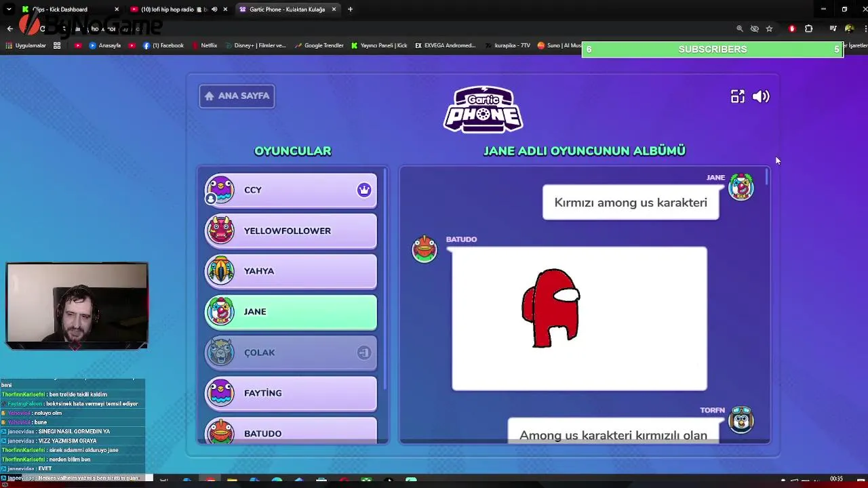Image resolution: width=868 pixels, height=488 pixels.
Task: Click chat message 'ben trollde takili kaldim'
Action: [78, 394]
